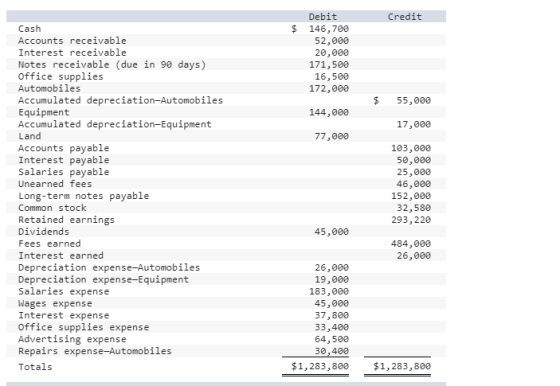Click the 30,400 debit amount
560x386 pixels.
click(331, 351)
